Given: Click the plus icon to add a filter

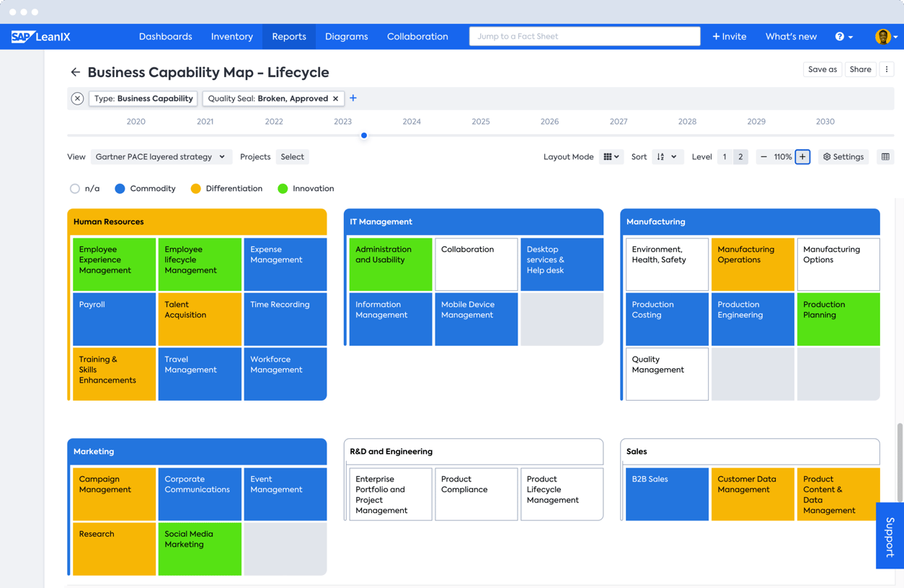Looking at the screenshot, I should [353, 98].
